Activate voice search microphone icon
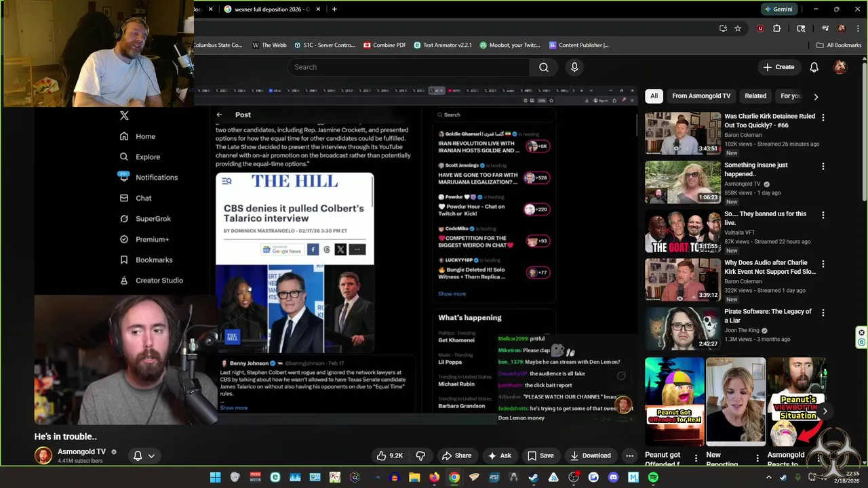The image size is (868, 488). tap(574, 67)
